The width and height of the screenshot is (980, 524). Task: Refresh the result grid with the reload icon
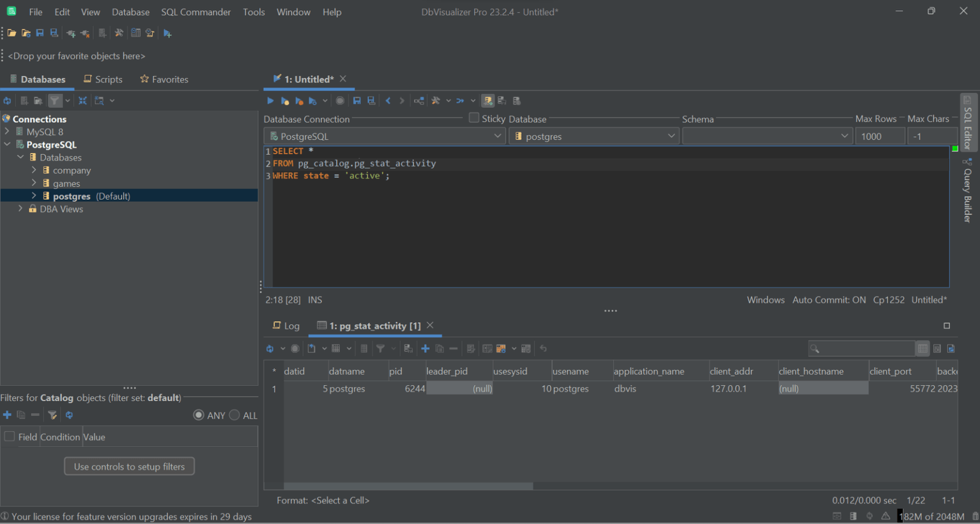click(270, 349)
